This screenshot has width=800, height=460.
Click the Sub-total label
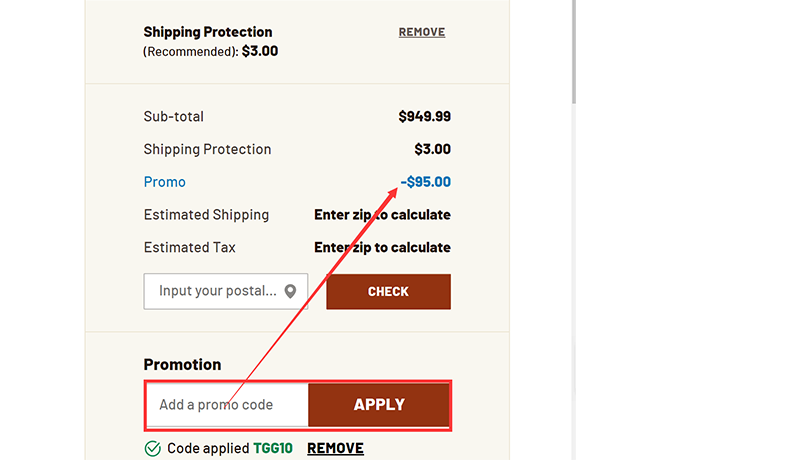pos(174,117)
